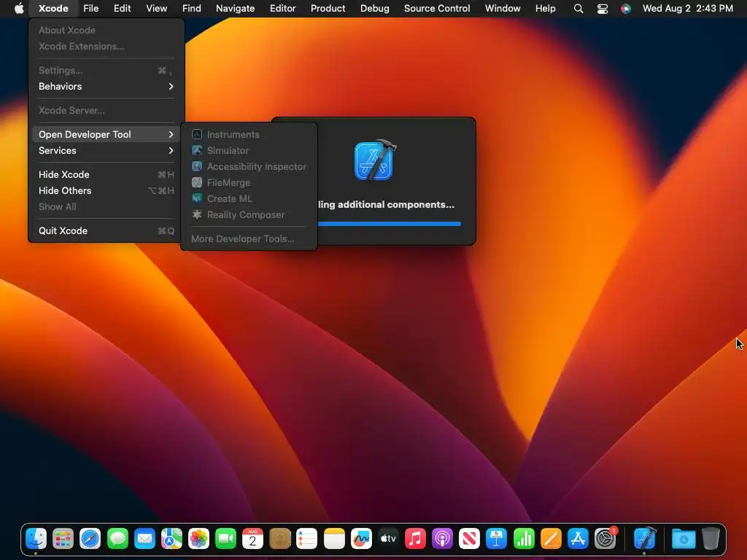Open Maps in the Dock

171,539
